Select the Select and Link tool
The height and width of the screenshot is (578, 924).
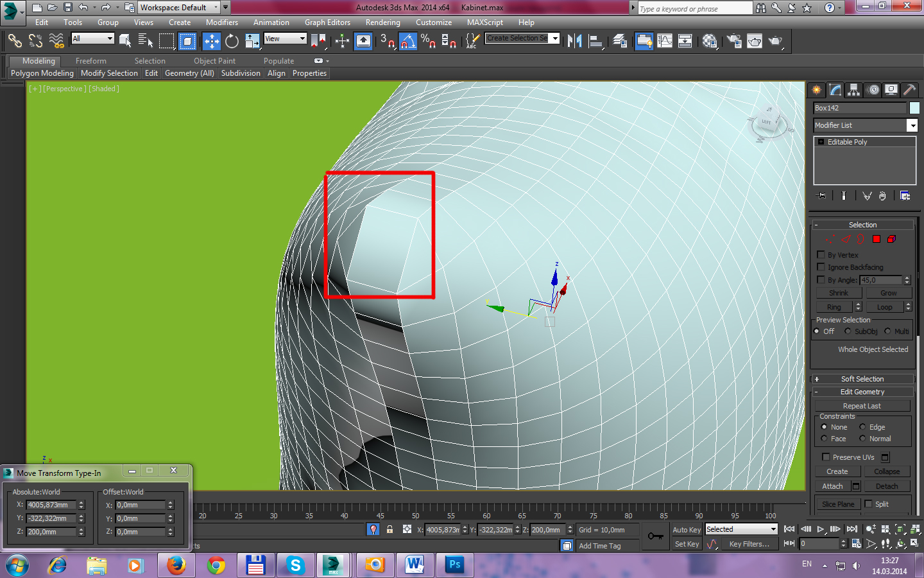coord(15,41)
